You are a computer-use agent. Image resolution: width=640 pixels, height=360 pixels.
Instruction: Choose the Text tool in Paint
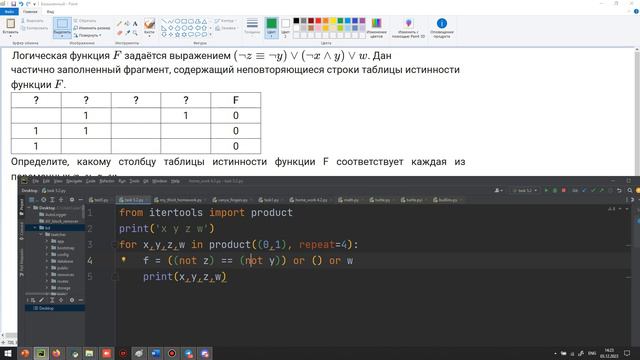click(x=135, y=24)
